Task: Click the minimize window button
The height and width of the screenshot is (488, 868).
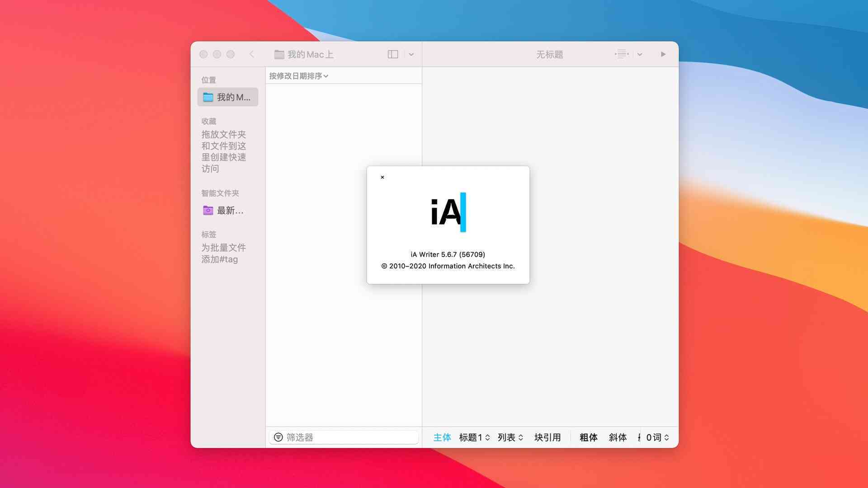Action: [217, 54]
